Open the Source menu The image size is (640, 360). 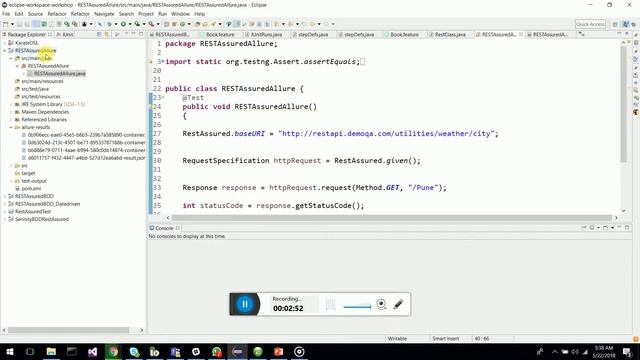[x=35, y=14]
